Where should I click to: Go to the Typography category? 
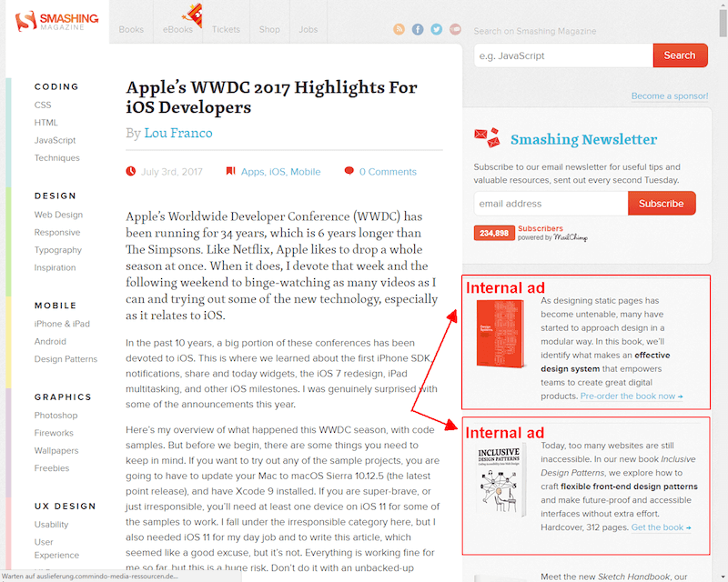[x=58, y=250]
